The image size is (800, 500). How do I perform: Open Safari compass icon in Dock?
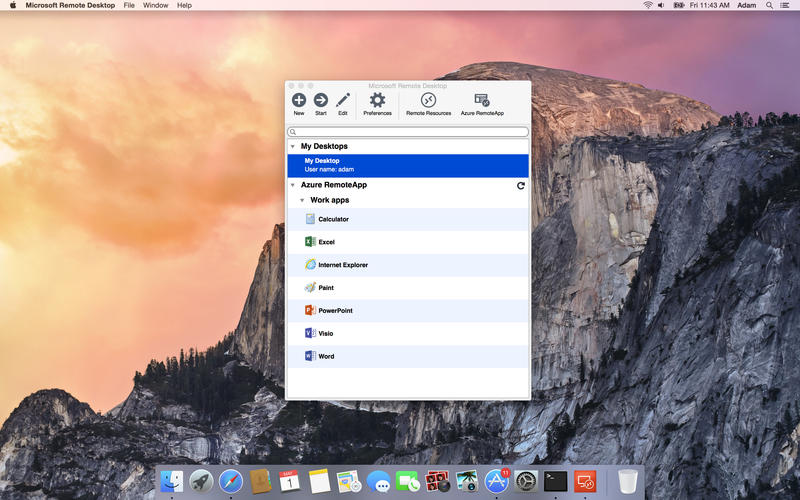point(231,481)
